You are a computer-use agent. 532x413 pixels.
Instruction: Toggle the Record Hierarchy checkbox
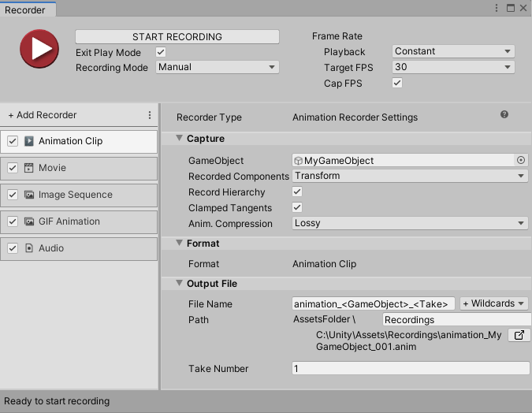(297, 192)
